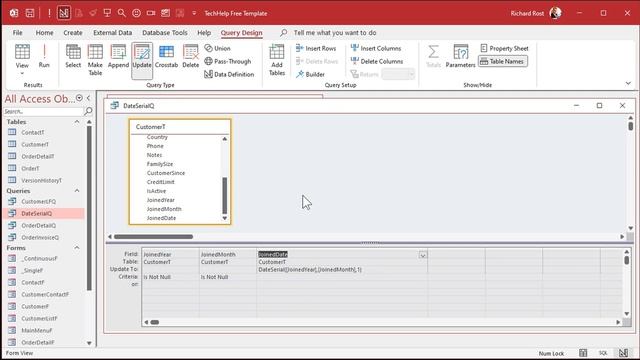Screen dimensions: 640x360
Task: Toggle the Property Sheet button
Action: click(504, 48)
